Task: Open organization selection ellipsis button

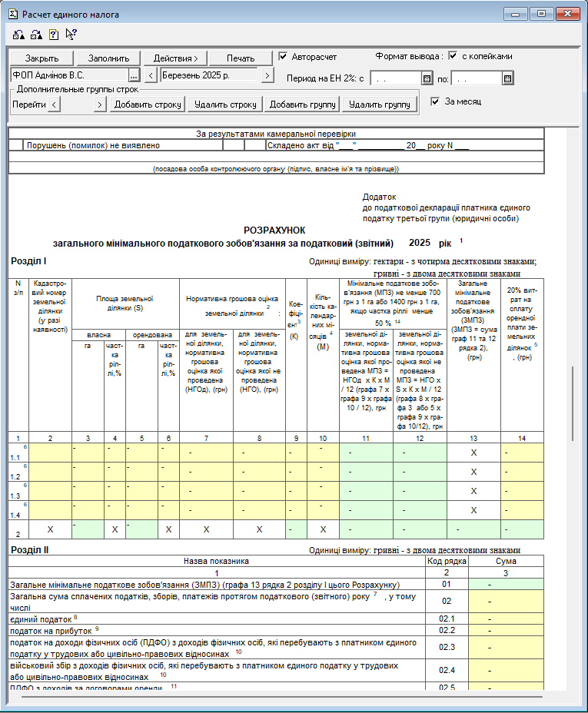Action: click(x=134, y=75)
